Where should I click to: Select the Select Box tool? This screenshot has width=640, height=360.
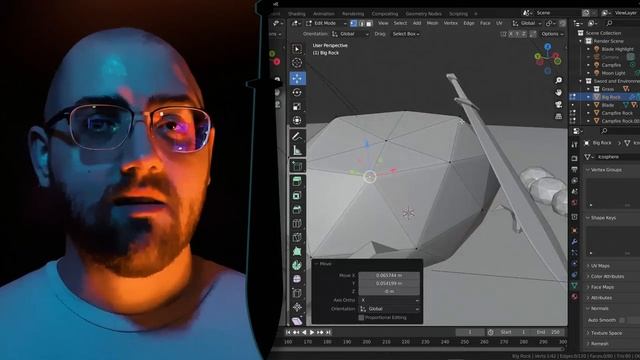coord(297,49)
